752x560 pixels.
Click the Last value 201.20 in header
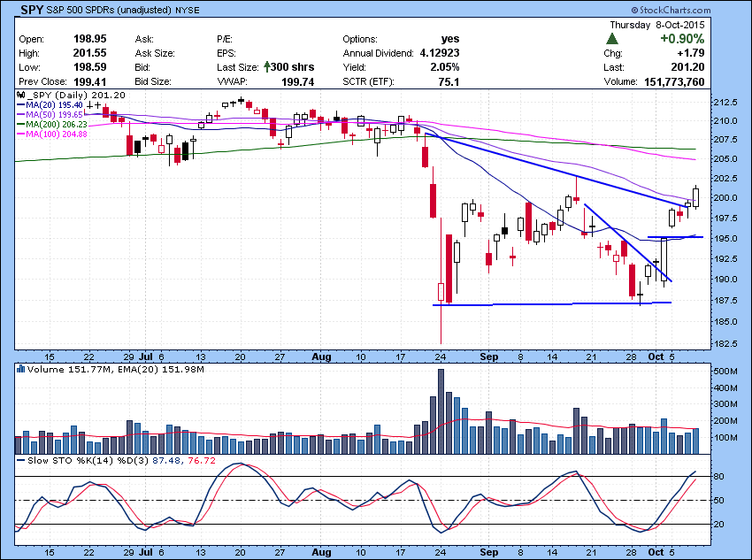click(x=687, y=67)
